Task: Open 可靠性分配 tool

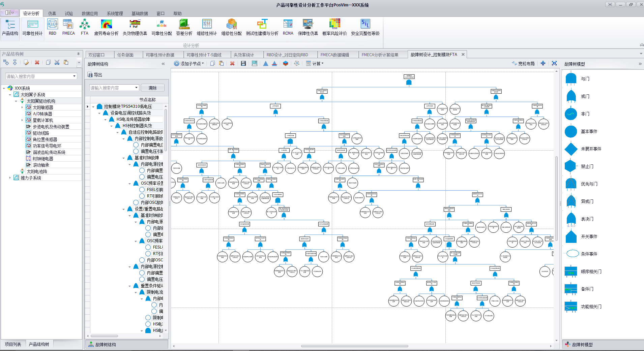Action: point(162,28)
